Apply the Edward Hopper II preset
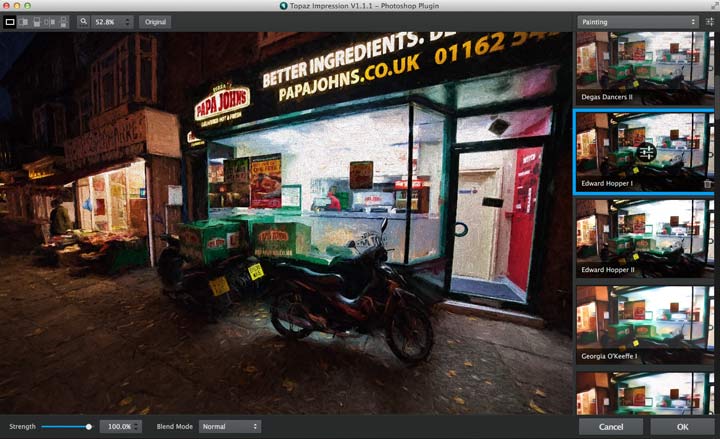720x439 pixels. [643, 238]
